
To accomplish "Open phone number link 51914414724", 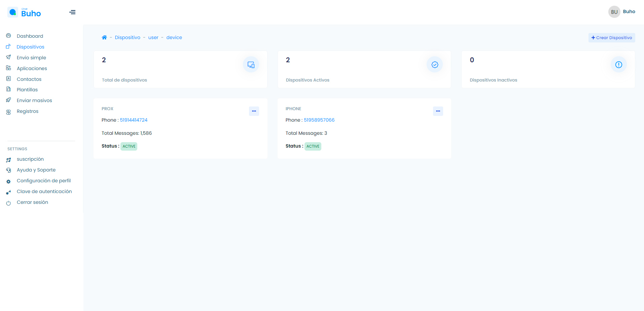I will 134,120.
